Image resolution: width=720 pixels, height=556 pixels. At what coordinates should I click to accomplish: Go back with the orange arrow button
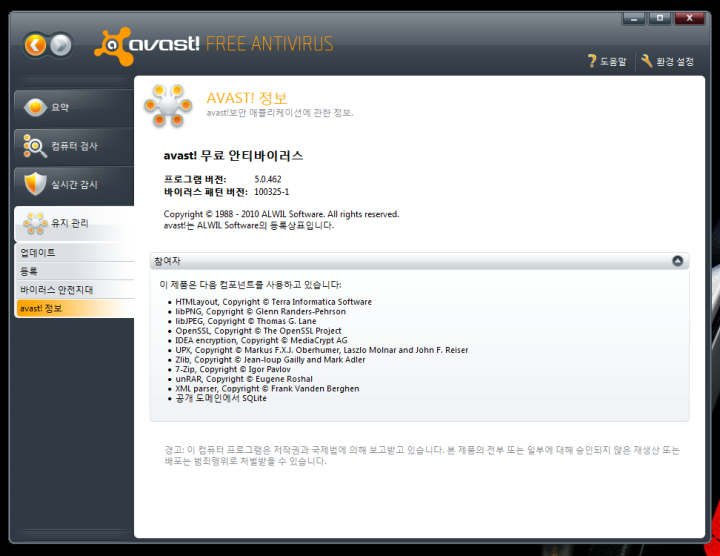point(35,45)
